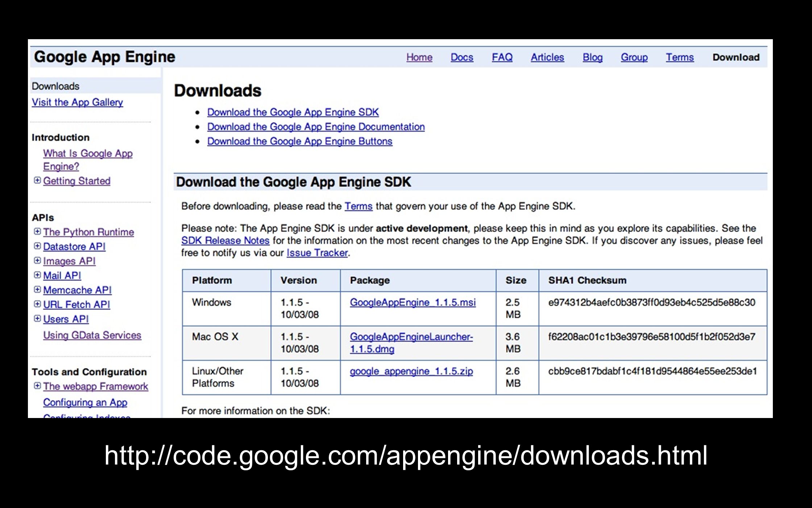Open the Images API link

tap(69, 261)
